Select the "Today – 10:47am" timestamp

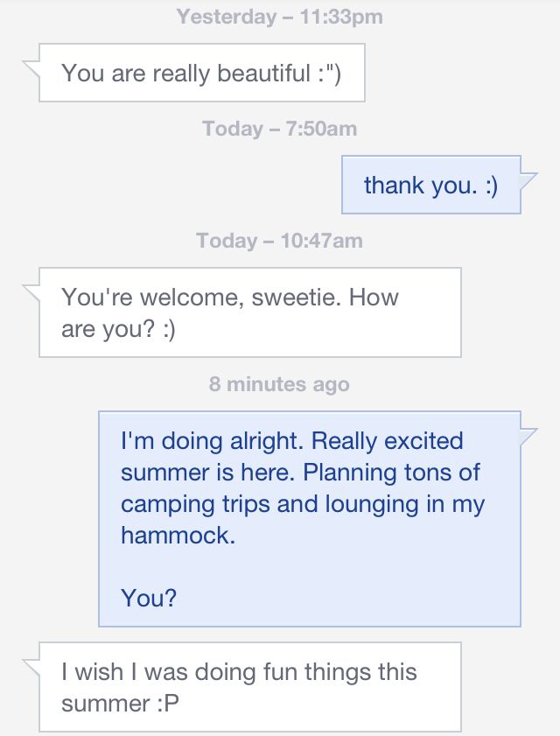279,241
